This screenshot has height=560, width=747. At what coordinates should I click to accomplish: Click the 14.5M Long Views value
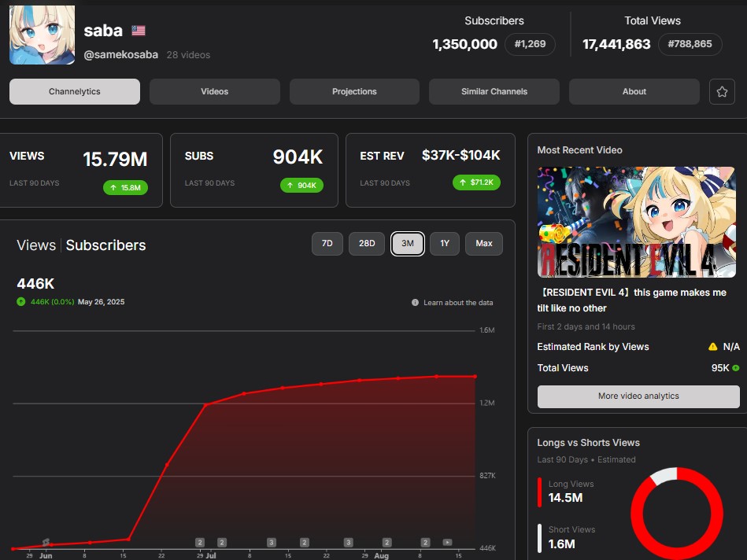point(565,498)
